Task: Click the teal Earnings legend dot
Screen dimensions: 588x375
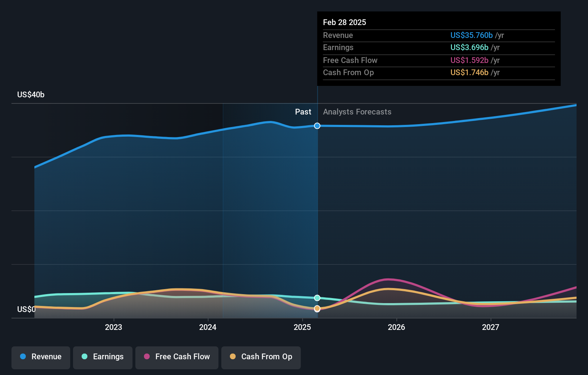Action: tap(85, 356)
